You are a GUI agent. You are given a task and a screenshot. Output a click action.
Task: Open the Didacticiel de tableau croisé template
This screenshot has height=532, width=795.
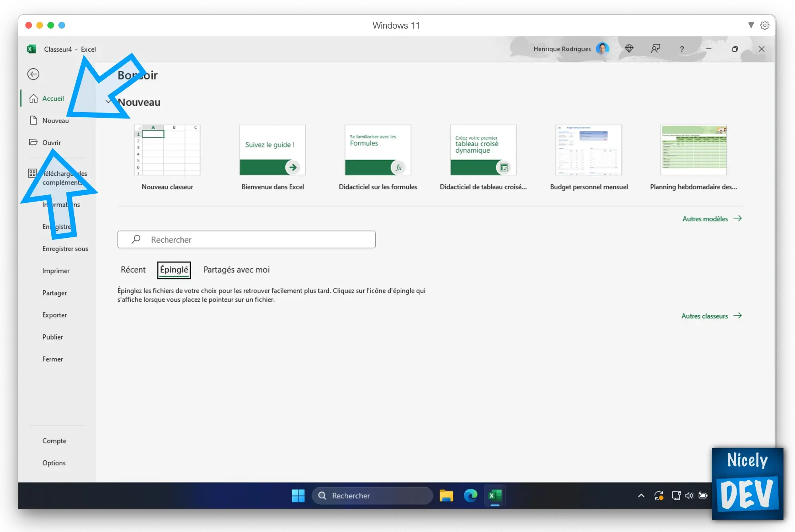483,157
